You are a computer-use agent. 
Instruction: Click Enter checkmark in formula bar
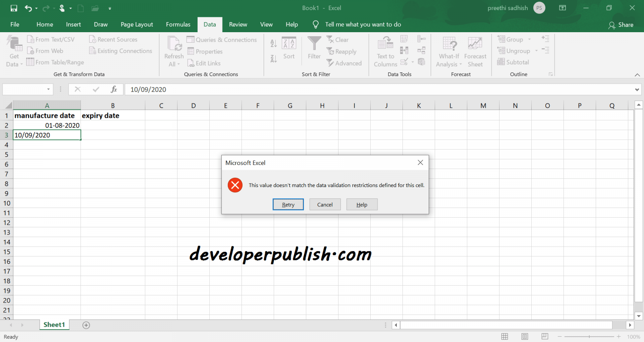tap(96, 89)
